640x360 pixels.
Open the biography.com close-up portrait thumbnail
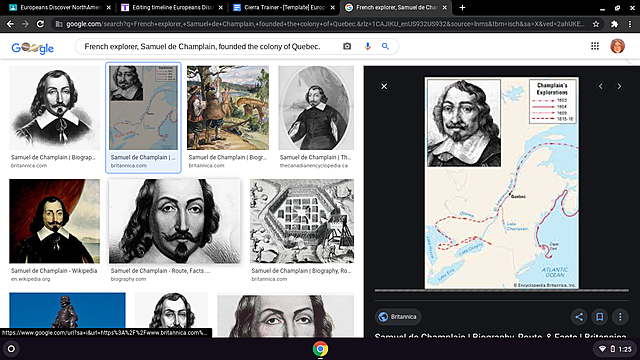pyautogui.click(x=175, y=221)
